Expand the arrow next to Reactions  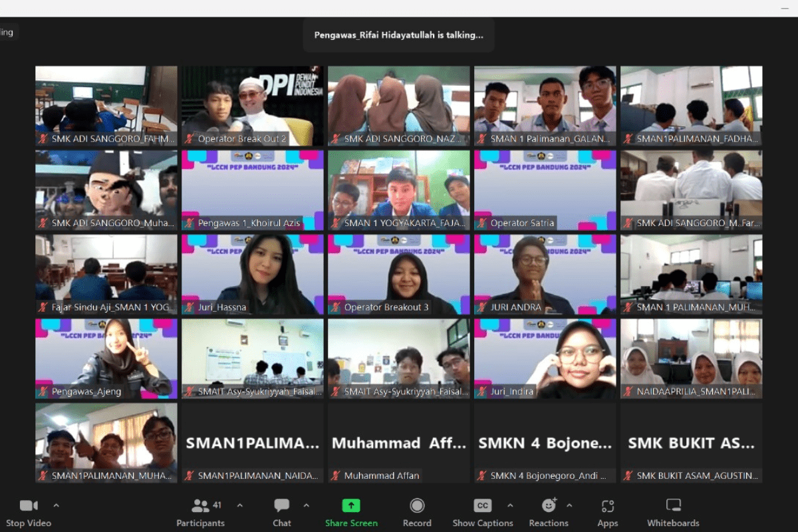coord(569,505)
